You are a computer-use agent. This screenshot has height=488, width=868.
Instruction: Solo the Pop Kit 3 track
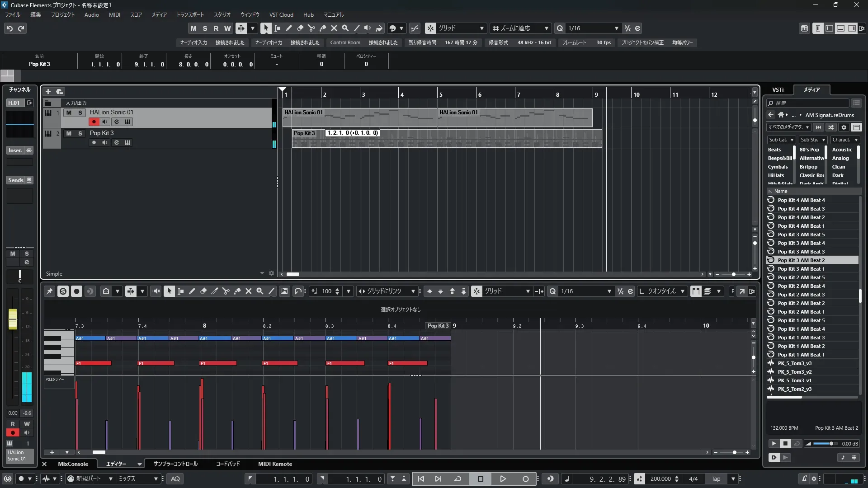click(80, 133)
